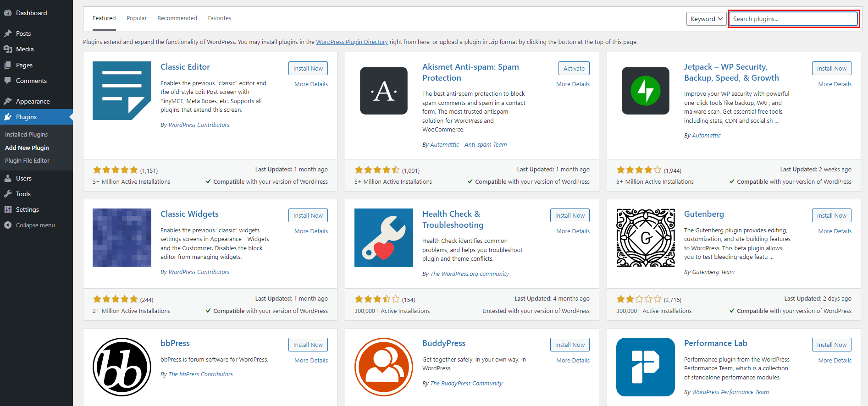This screenshot has width=868, height=406.
Task: Click the Dashboard gauge icon in sidebar
Action: pyautogui.click(x=8, y=13)
